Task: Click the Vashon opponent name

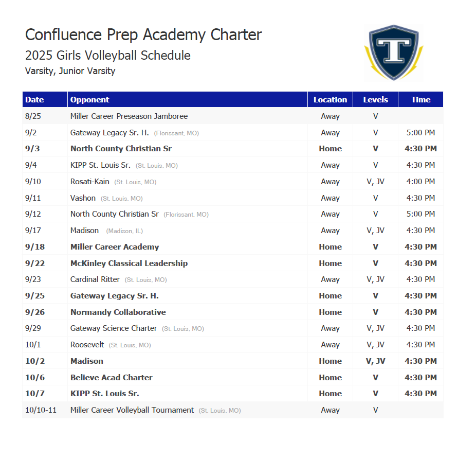Action: [83, 198]
